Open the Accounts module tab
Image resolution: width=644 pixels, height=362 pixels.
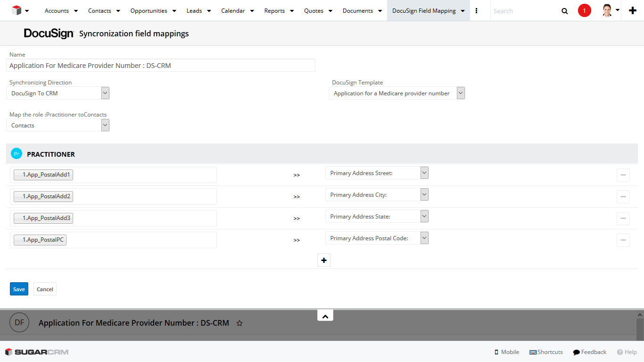click(57, 11)
